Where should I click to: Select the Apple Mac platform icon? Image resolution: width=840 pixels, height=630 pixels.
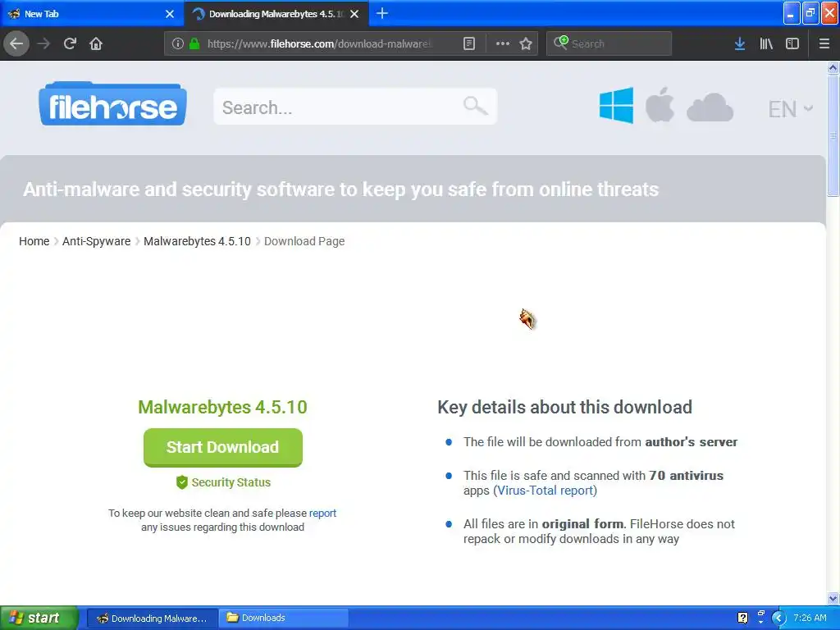660,105
